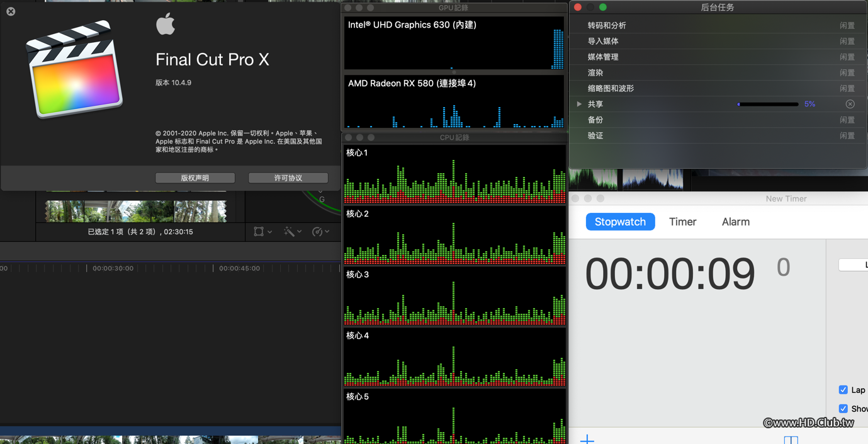Click the 5% label on the 共享 row
This screenshot has width=868, height=444.
pyautogui.click(x=809, y=104)
